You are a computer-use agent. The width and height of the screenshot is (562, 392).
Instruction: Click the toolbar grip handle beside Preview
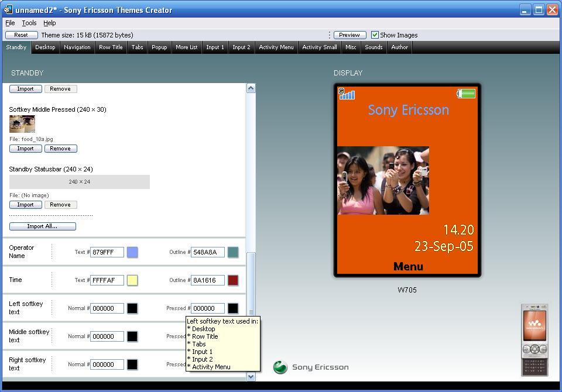click(x=329, y=35)
